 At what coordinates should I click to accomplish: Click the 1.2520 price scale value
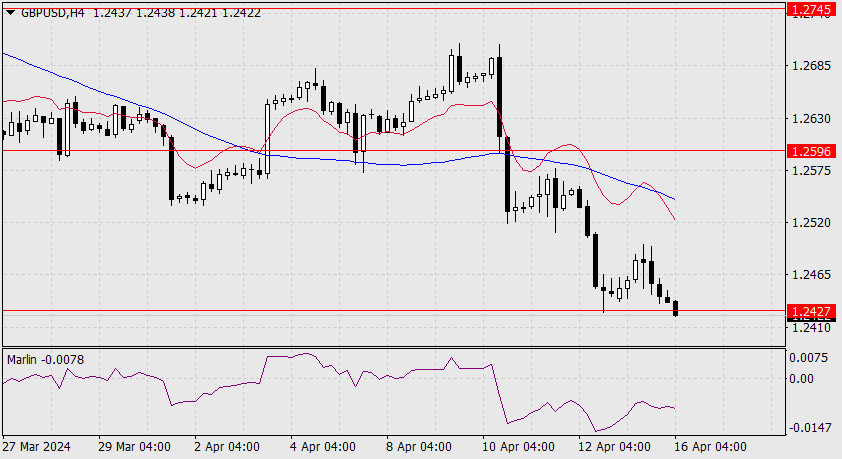[x=811, y=223]
